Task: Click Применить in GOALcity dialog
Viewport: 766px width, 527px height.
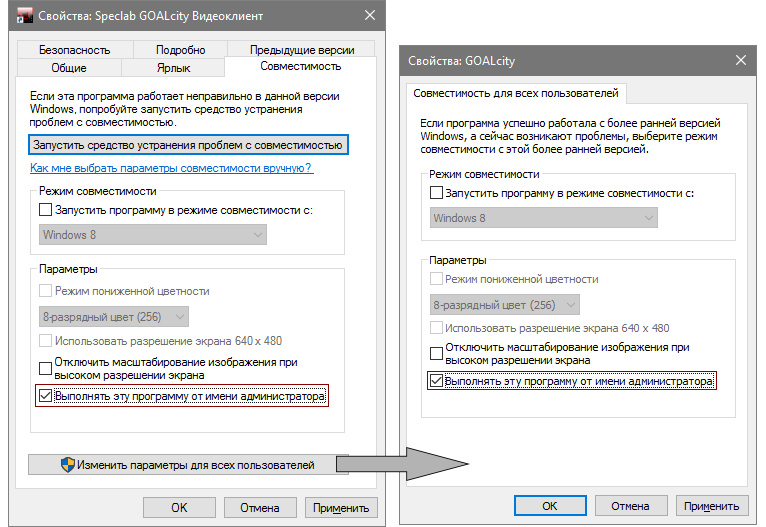Action: 712,506
